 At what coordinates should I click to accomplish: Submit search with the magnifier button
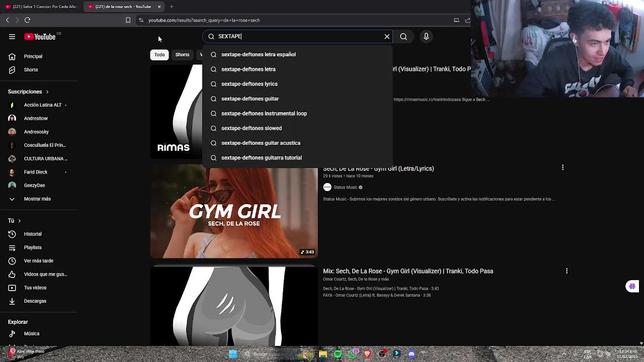(x=404, y=36)
